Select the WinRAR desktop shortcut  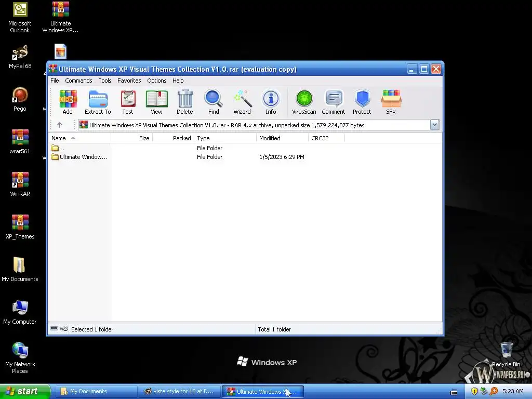click(x=20, y=184)
